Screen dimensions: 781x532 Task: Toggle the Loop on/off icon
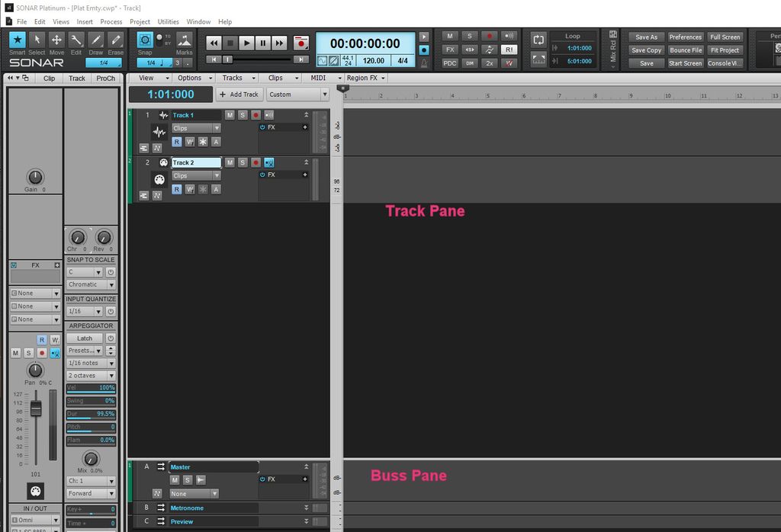538,40
